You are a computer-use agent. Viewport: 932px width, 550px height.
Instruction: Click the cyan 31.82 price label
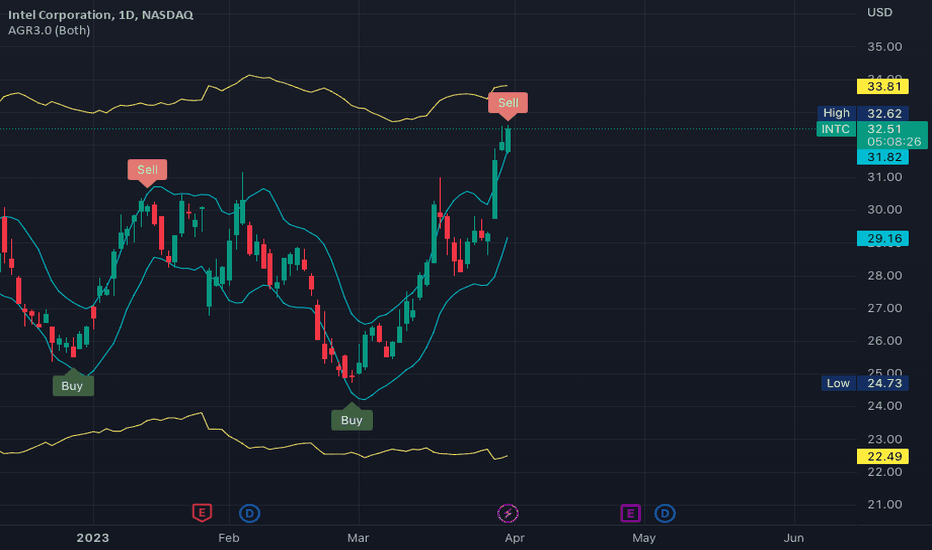[x=883, y=157]
